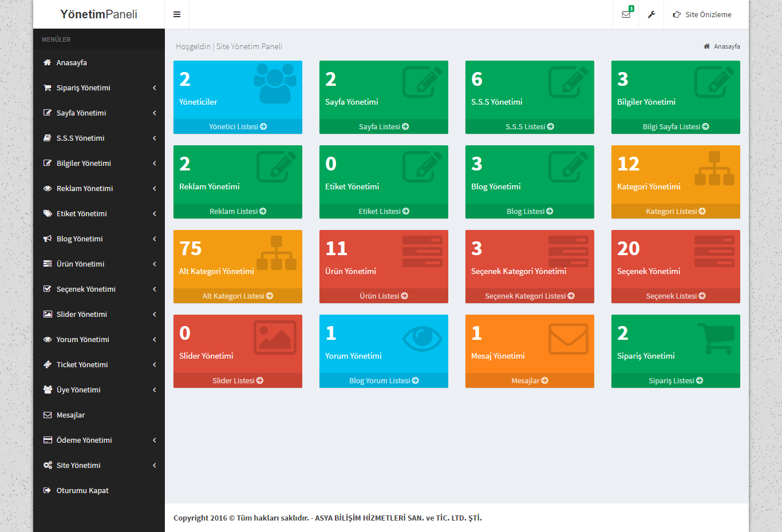Image resolution: width=782 pixels, height=532 pixels.
Task: Click the Sayfa Yönetimi edit pencil icon
Action: (x=422, y=83)
